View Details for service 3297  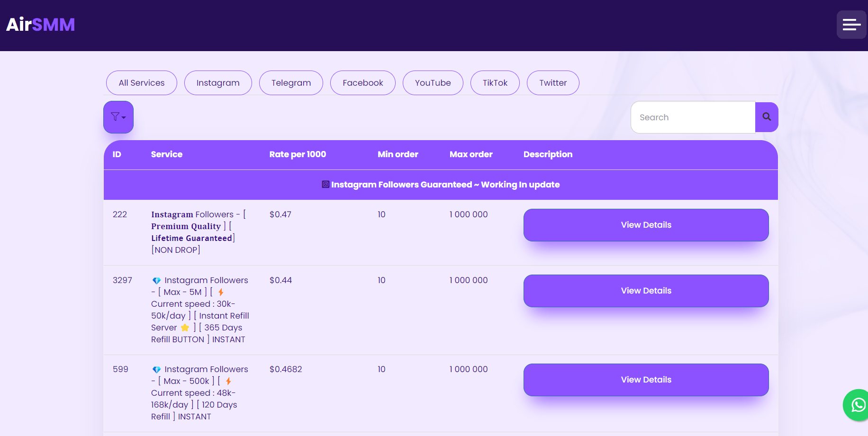(646, 291)
